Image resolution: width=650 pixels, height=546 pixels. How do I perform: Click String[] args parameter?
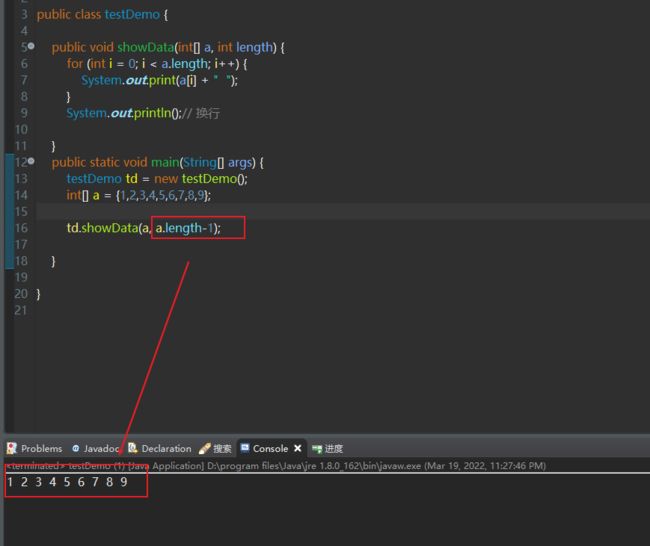tap(217, 162)
